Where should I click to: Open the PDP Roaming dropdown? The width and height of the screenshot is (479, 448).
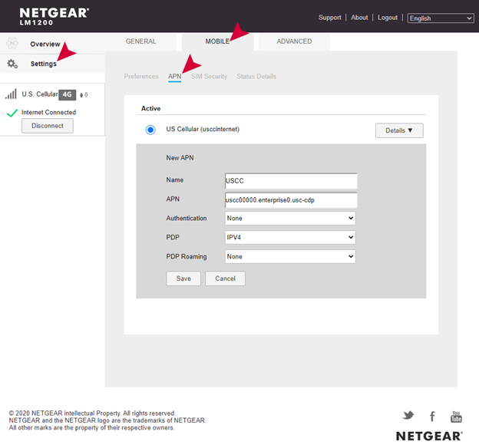click(x=290, y=256)
